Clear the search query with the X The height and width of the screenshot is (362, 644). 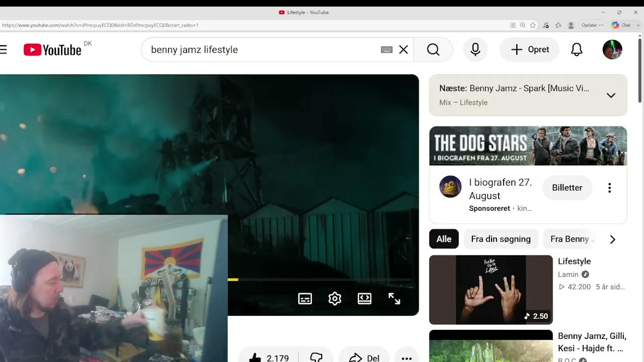click(404, 50)
